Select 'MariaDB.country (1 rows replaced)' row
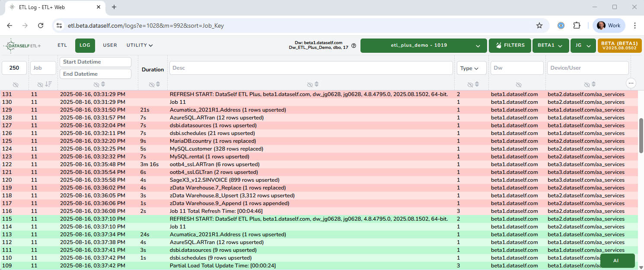644x270 pixels. pos(319,141)
